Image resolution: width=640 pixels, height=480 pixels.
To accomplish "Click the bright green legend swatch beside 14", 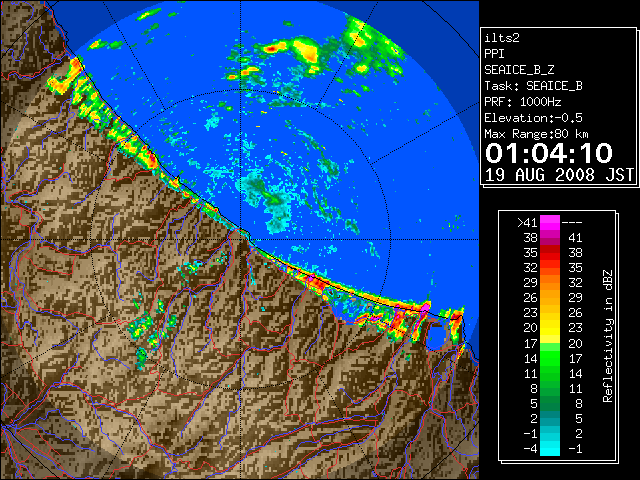I will pos(550,359).
